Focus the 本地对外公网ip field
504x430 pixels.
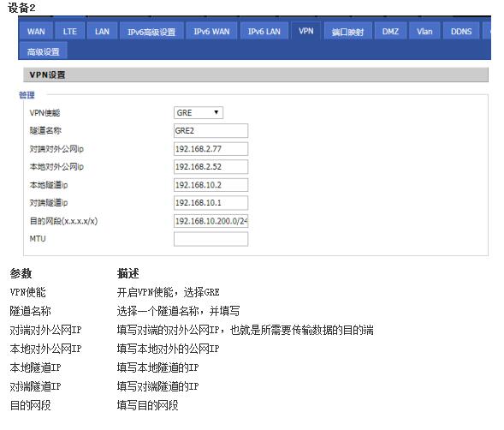[x=210, y=167]
